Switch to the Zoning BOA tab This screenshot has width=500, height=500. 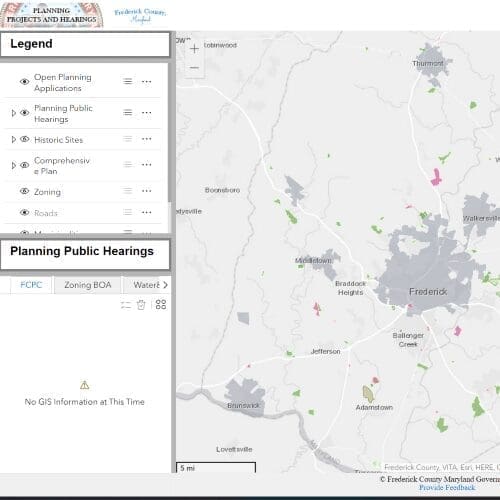88,285
